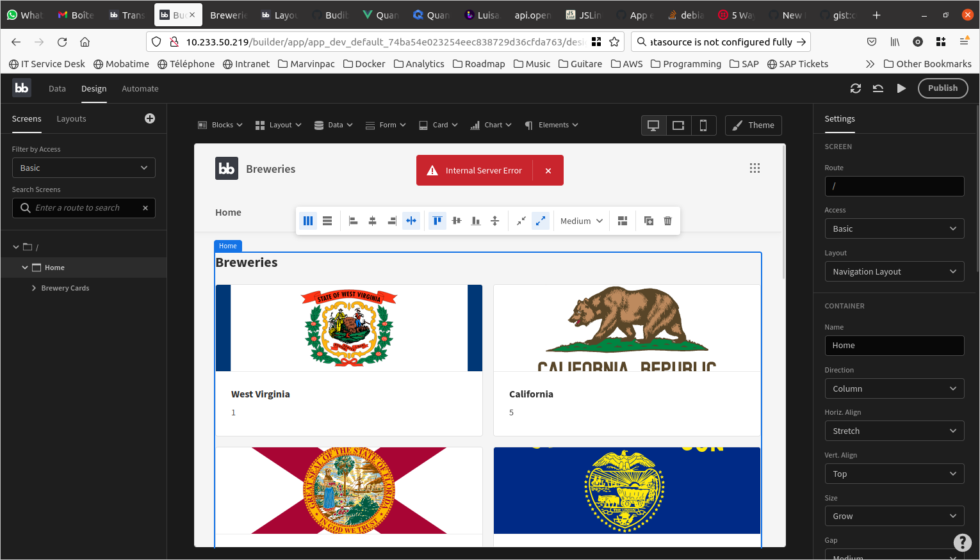
Task: Open the Direction Column dropdown
Action: pyautogui.click(x=894, y=388)
